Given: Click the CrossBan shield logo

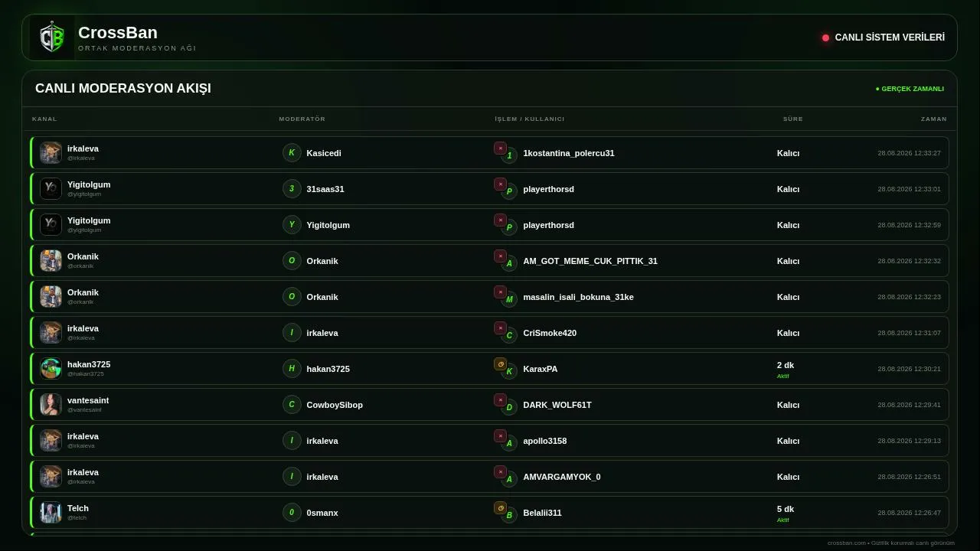Looking at the screenshot, I should 51,37.
